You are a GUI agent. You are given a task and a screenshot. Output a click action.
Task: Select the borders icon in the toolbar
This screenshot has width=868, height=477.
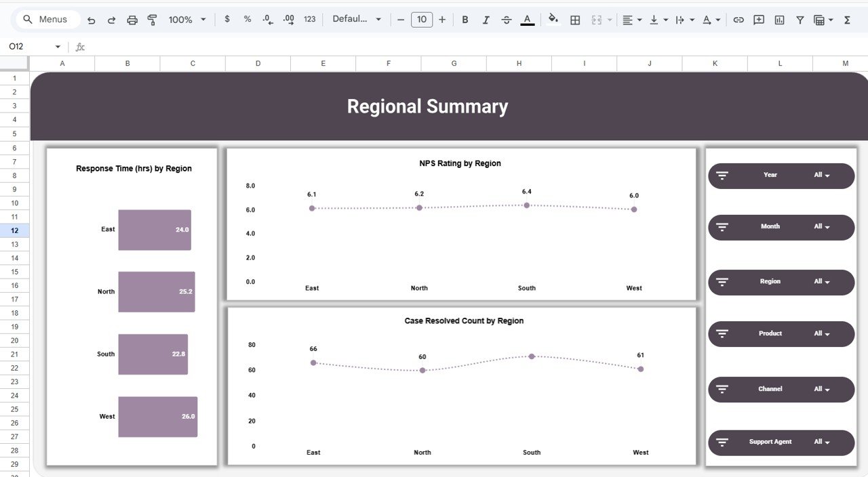574,19
